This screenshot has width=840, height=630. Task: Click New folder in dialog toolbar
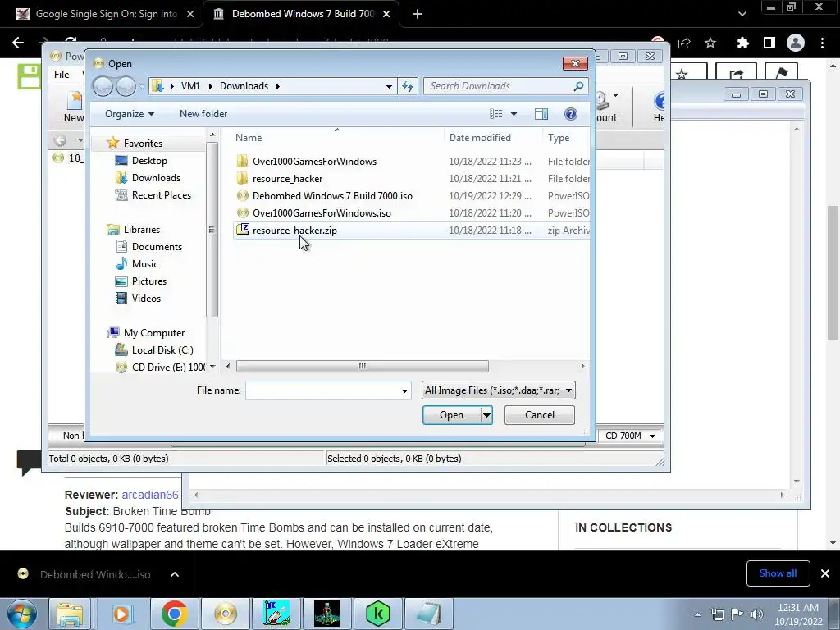coord(203,113)
